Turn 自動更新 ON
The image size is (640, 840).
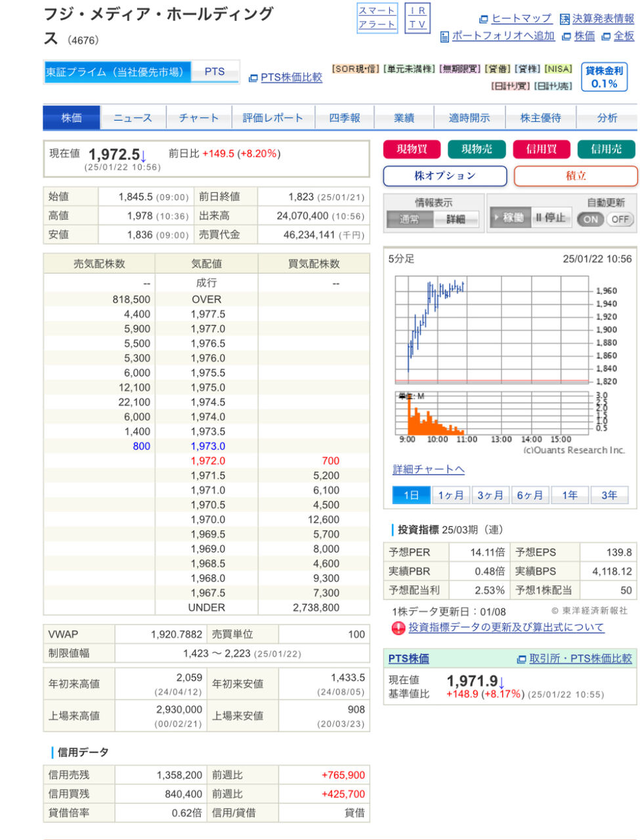[591, 219]
